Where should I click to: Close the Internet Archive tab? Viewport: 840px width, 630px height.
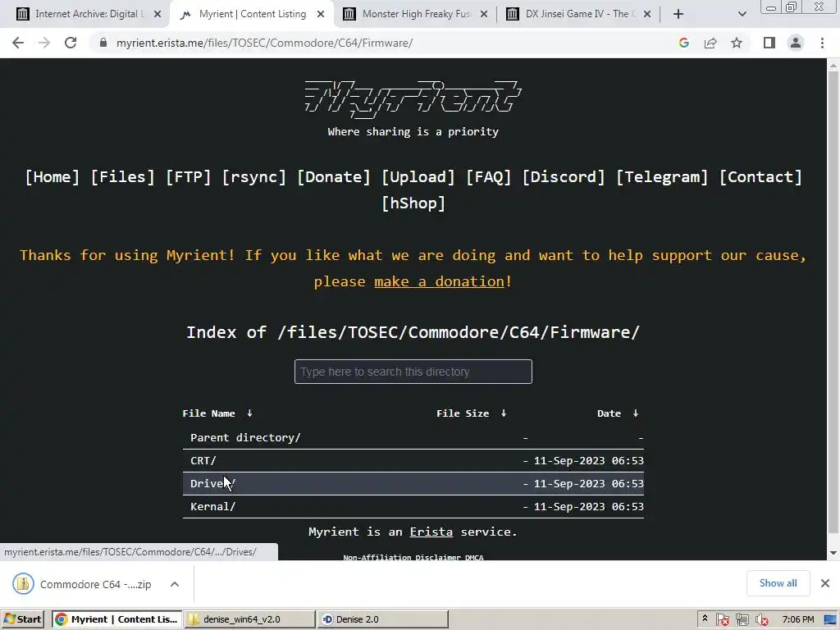pos(157,14)
